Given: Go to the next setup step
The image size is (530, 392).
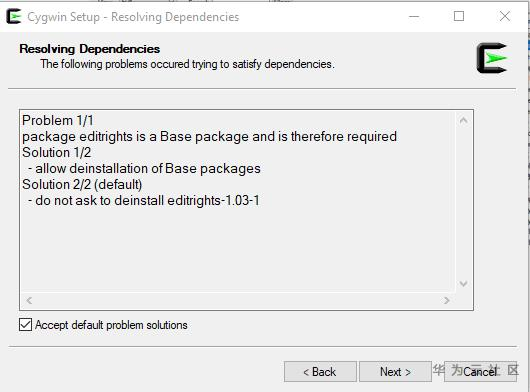Looking at the screenshot, I should pos(395,372).
